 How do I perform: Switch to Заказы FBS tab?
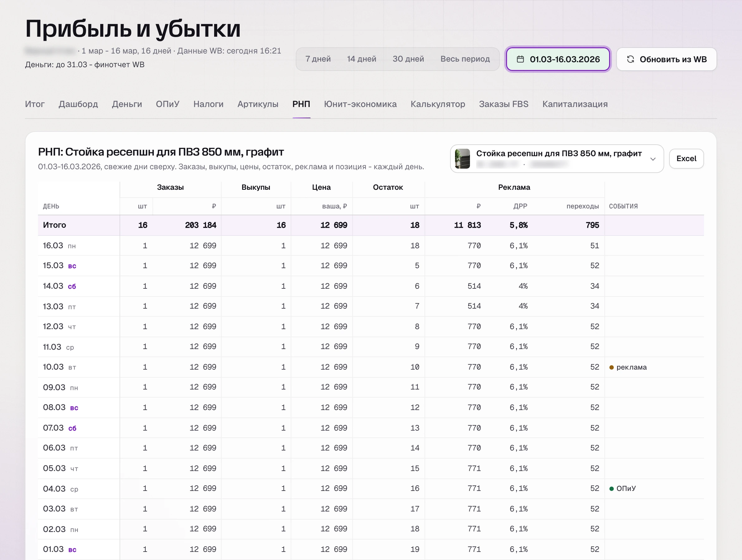504,104
